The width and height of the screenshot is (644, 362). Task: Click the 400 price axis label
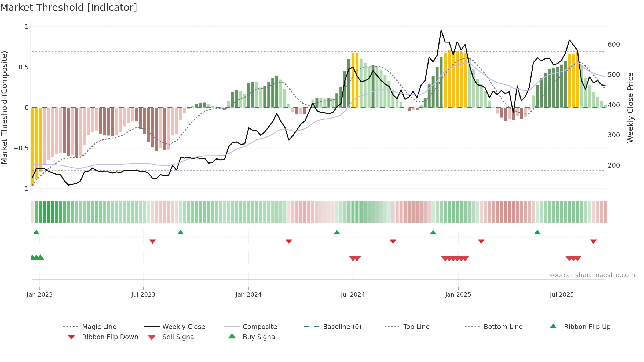pos(614,105)
